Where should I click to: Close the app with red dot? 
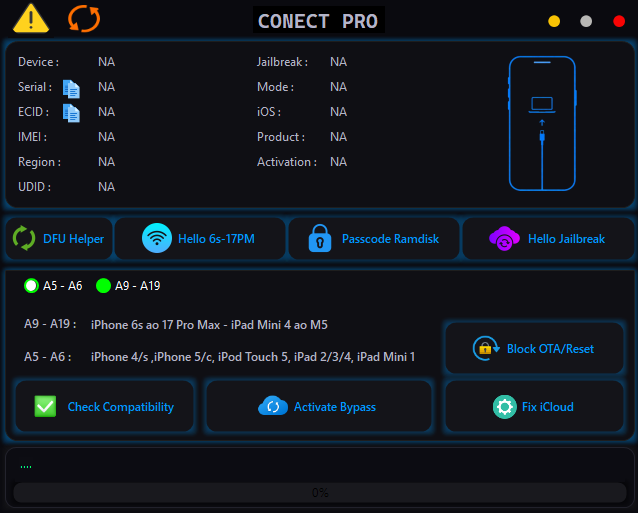[x=619, y=21]
